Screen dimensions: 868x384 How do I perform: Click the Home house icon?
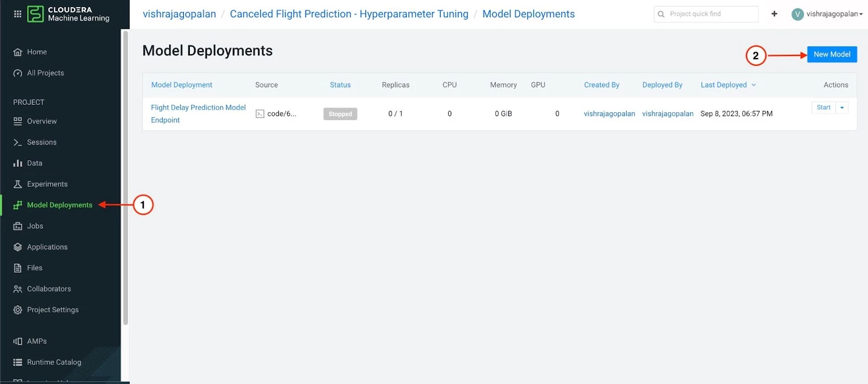(18, 52)
